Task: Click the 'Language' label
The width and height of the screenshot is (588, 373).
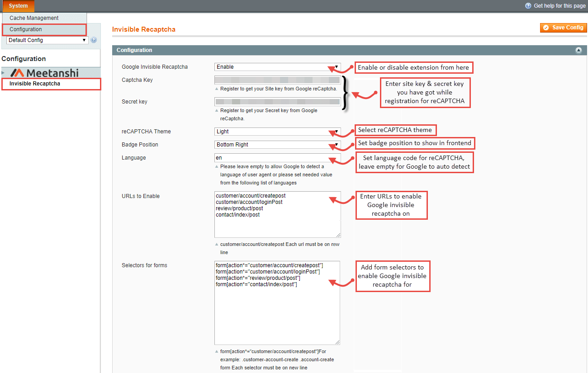Action: [x=134, y=158]
